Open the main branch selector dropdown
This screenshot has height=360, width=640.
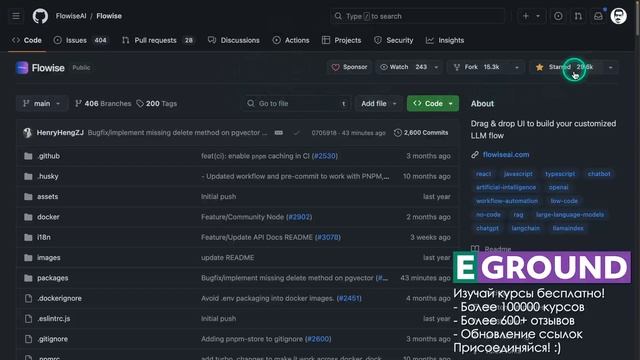click(x=42, y=104)
